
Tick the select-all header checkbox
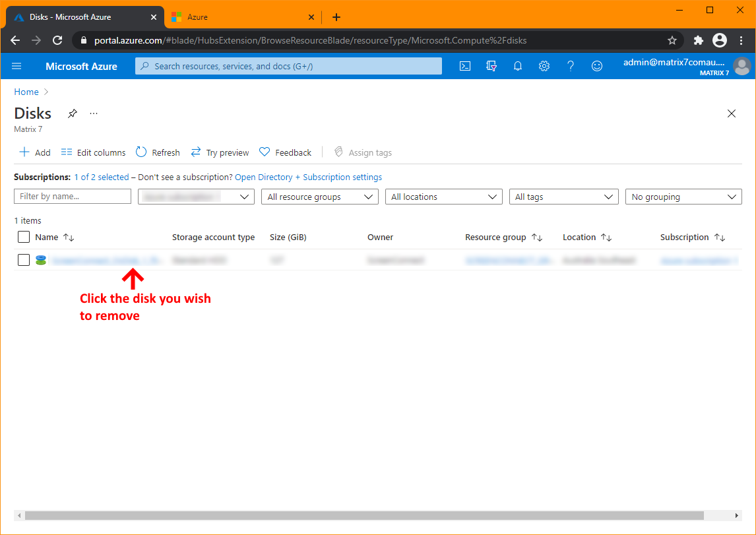tap(24, 237)
